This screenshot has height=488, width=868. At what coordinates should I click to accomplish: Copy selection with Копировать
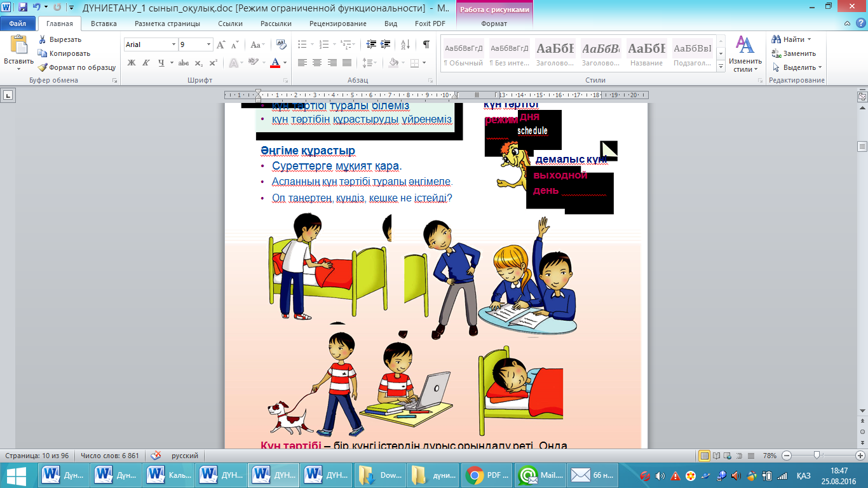(x=64, y=53)
